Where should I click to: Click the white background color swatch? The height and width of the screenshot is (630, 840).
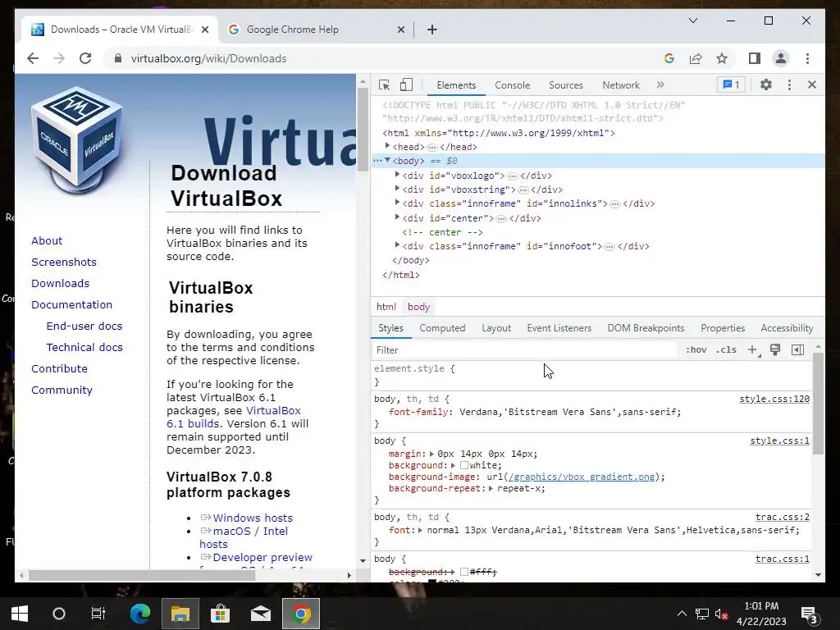(464, 465)
